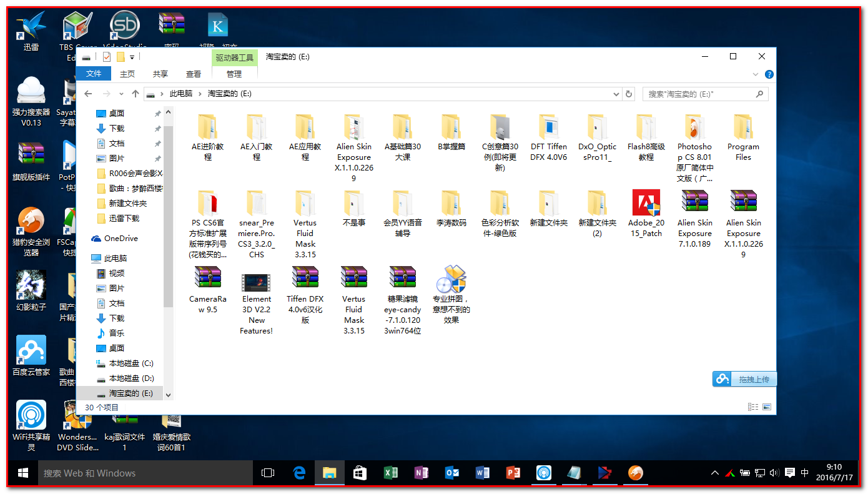Select the Photoshop CS 8.01 folder
Screen dimensions: 868x494
pos(694,147)
